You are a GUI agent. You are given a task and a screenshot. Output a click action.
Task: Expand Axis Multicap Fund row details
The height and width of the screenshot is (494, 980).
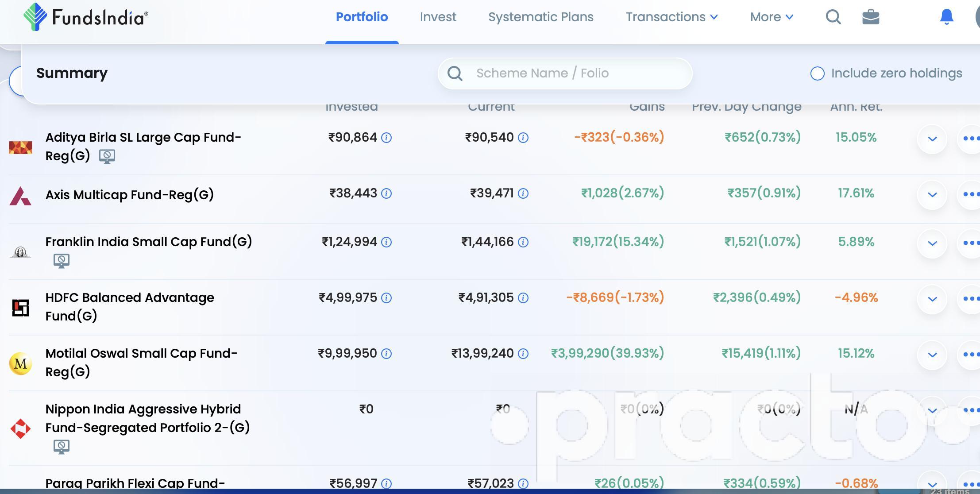pos(932,194)
